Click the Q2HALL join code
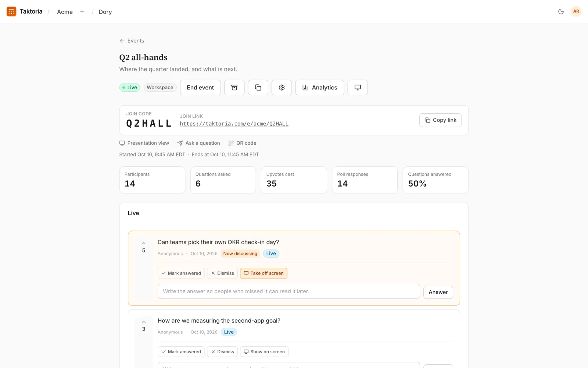Viewport: 588px width, 368px height. (x=149, y=124)
